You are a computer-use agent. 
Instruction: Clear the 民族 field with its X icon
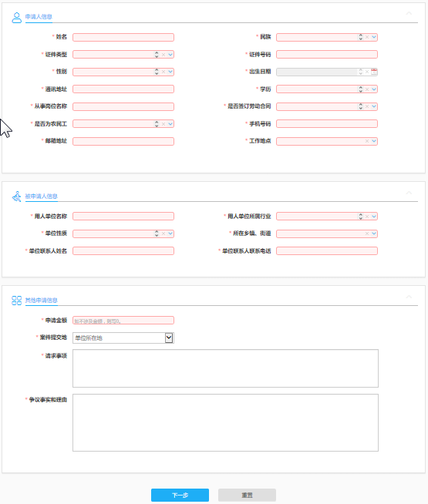click(367, 37)
